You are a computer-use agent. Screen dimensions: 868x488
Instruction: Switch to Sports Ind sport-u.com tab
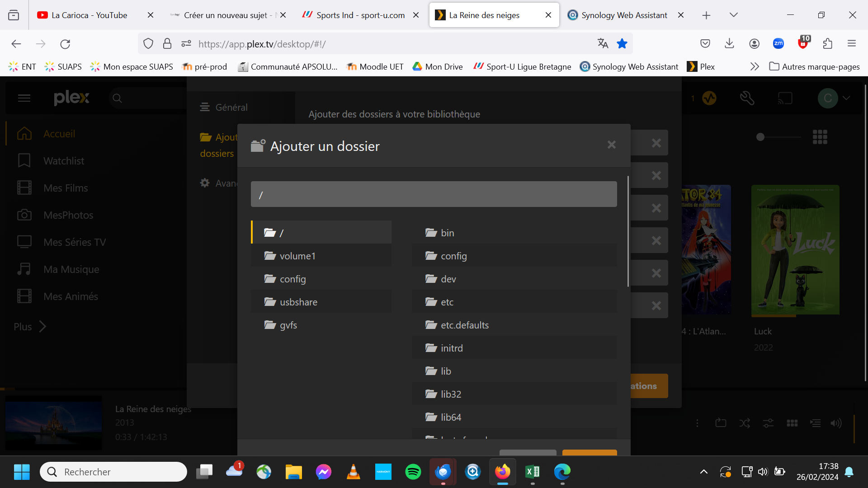click(x=360, y=15)
